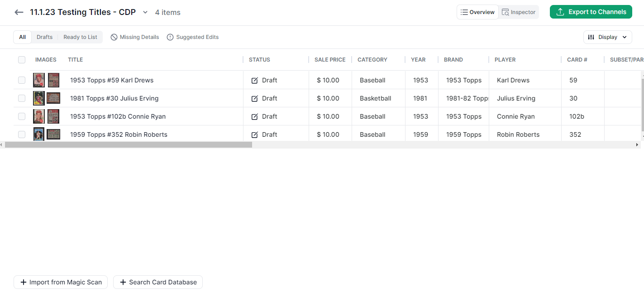The width and height of the screenshot is (644, 293).
Task: Click title 1981 Topps #30 Julius Erving
Action: pos(114,98)
